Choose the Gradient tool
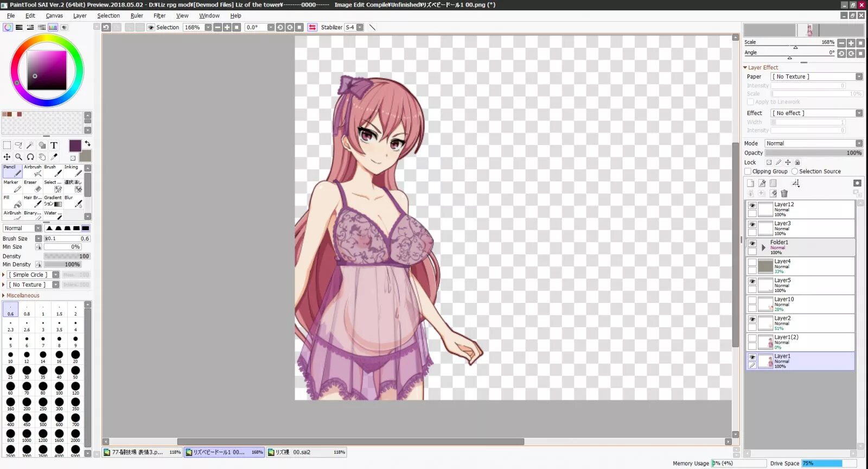 (53, 201)
